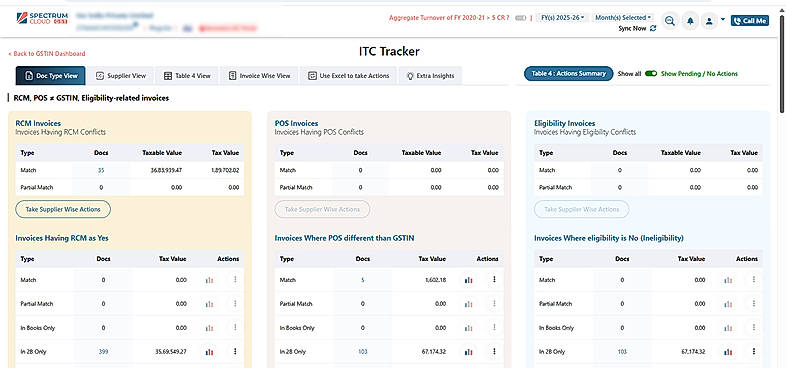Open kebab menu for Ineligibility Match row
Screen dimensions: 786x368
click(x=753, y=280)
